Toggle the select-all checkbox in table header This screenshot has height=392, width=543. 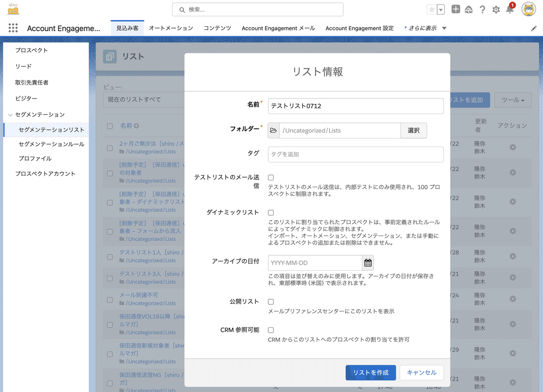(x=110, y=126)
